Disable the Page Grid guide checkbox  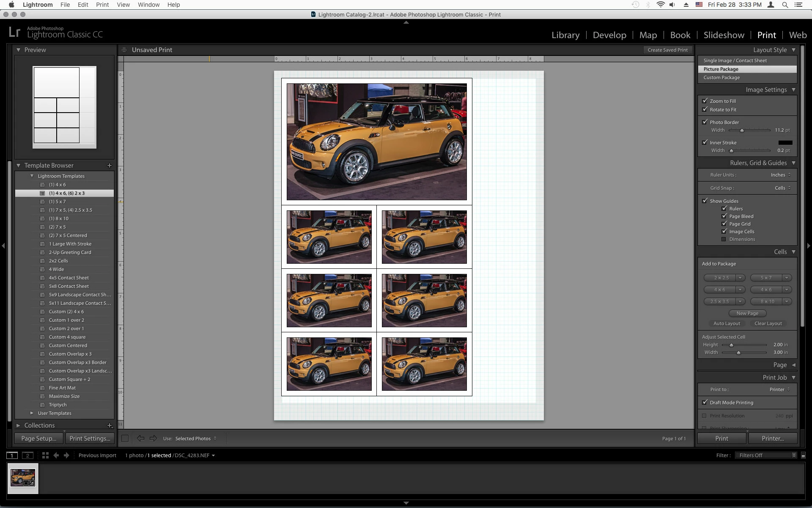pos(724,224)
